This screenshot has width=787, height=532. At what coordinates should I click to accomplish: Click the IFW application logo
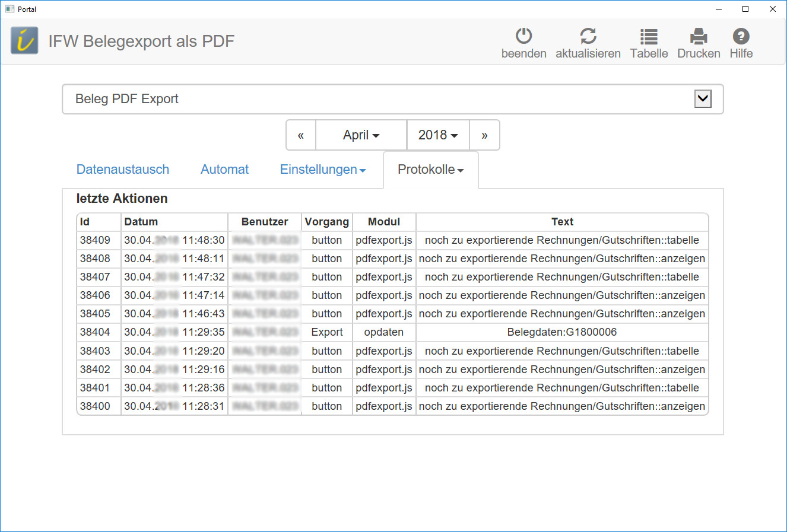[x=24, y=41]
